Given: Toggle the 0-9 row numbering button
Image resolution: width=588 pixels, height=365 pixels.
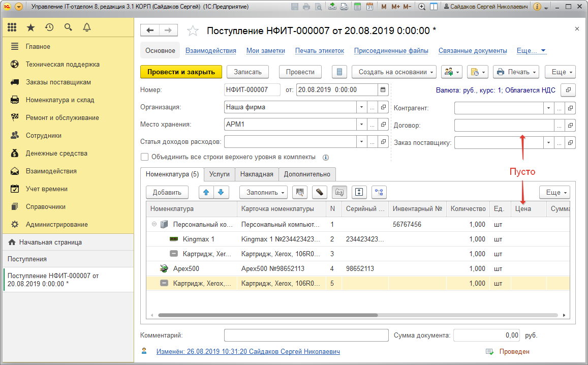Looking at the screenshot, I should click(x=339, y=192).
